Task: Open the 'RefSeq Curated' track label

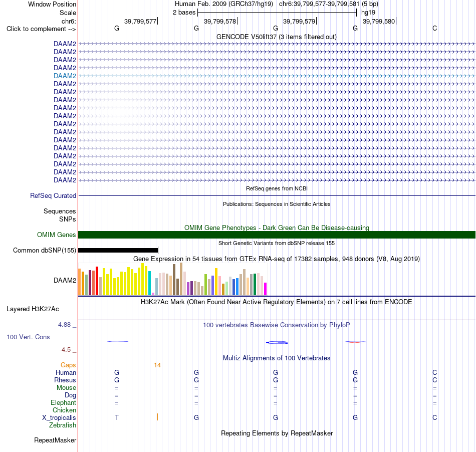Action: click(x=53, y=195)
